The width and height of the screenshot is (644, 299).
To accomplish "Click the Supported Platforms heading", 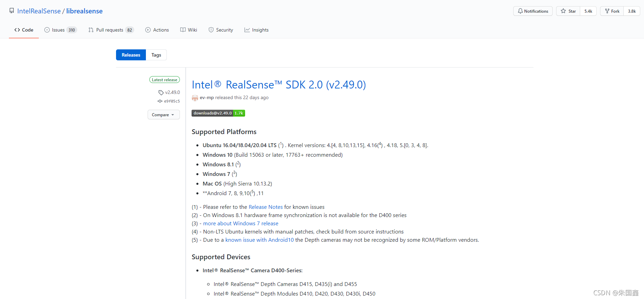I will (x=224, y=132).
